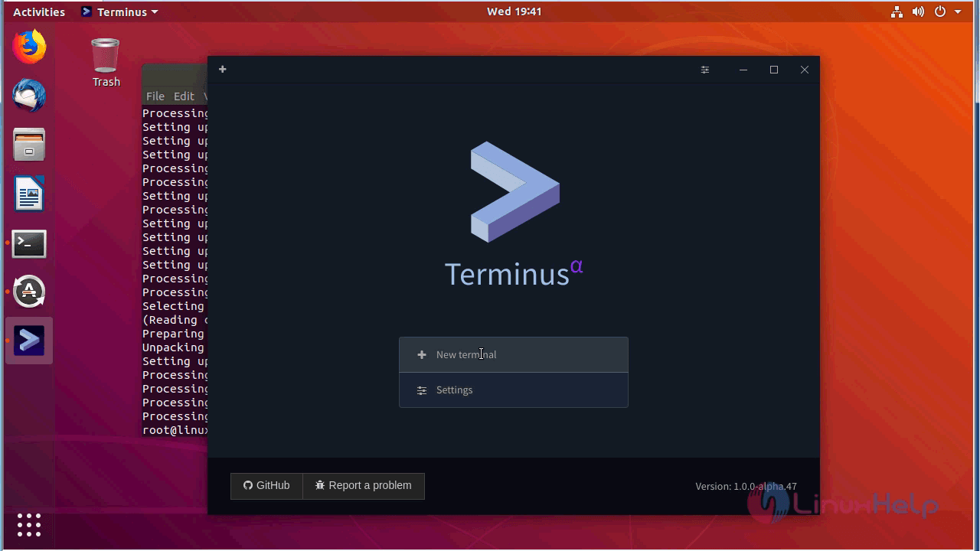980x551 pixels.
Task: Open Settings from the welcome list
Action: [x=514, y=390]
